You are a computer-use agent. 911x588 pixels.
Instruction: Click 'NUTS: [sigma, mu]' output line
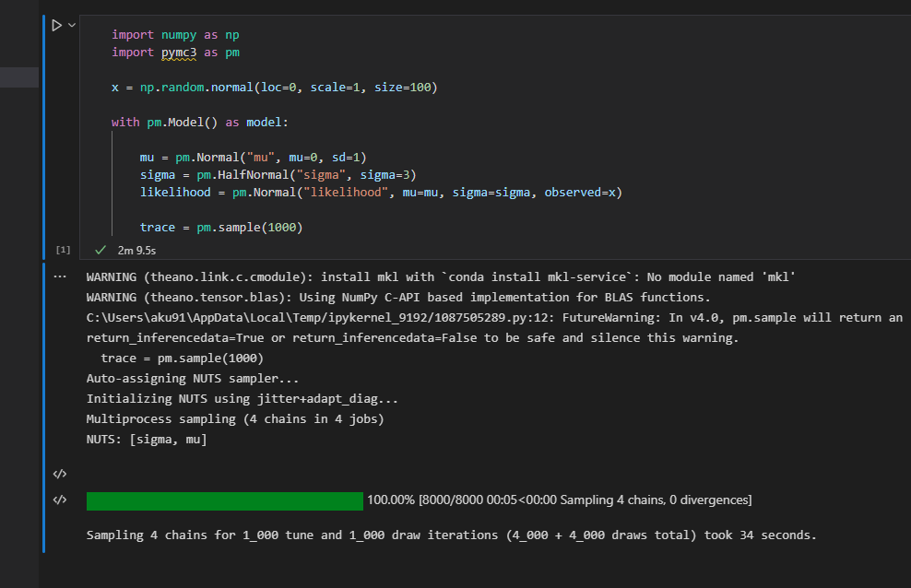click(147, 440)
